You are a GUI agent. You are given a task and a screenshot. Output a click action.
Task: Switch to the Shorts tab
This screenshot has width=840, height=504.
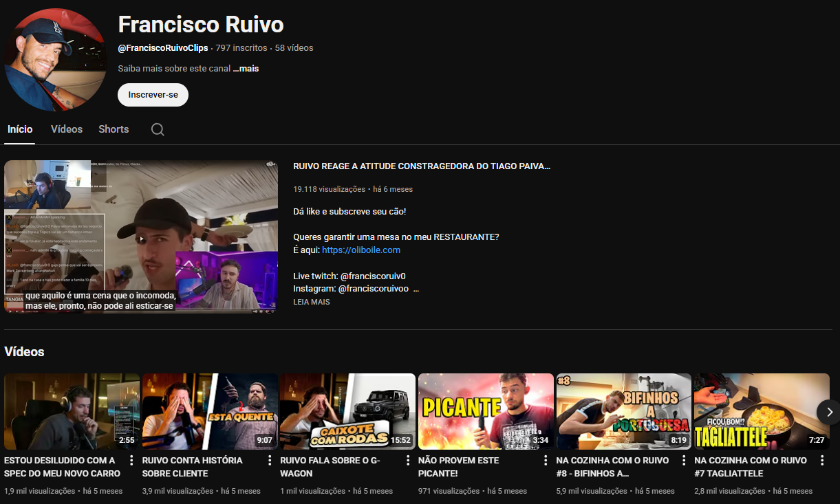pyautogui.click(x=113, y=129)
